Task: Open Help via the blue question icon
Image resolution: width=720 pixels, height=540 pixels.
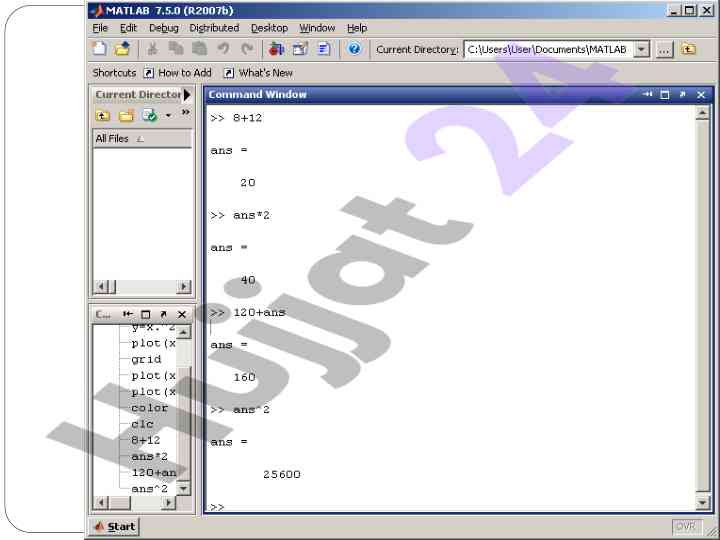Action: point(354,49)
